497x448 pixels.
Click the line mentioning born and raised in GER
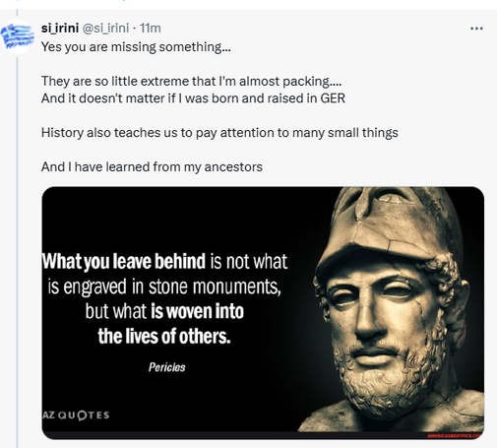tap(193, 98)
